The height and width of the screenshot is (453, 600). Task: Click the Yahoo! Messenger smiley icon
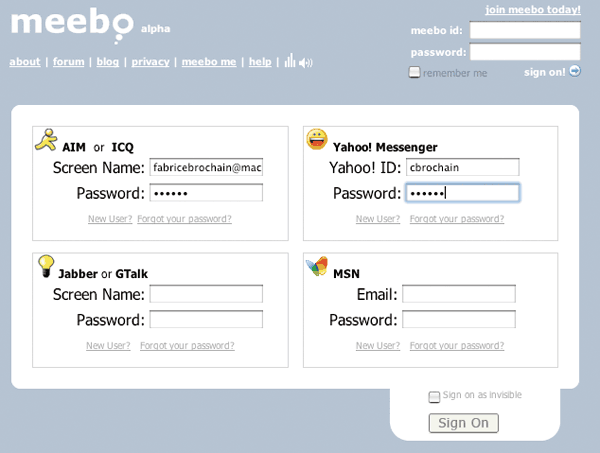coord(316,140)
